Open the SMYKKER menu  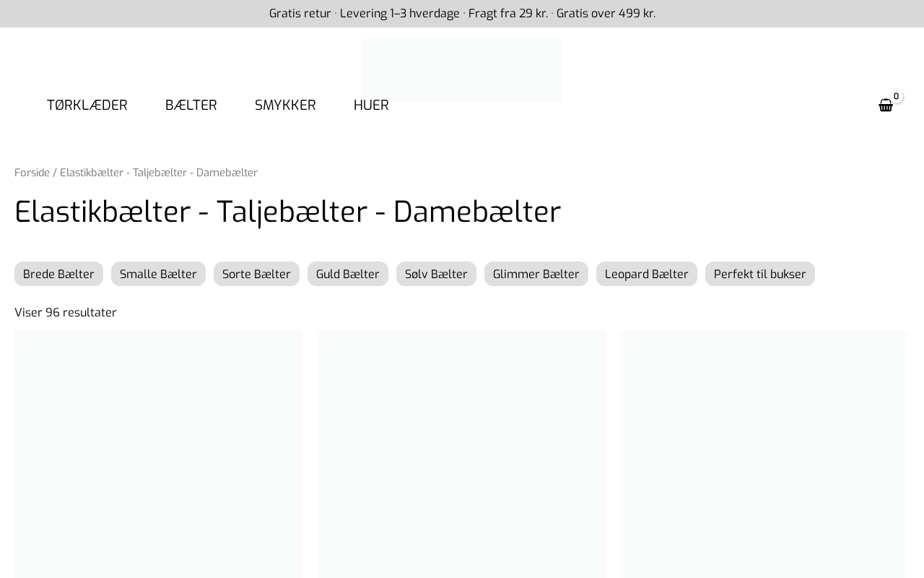(285, 105)
